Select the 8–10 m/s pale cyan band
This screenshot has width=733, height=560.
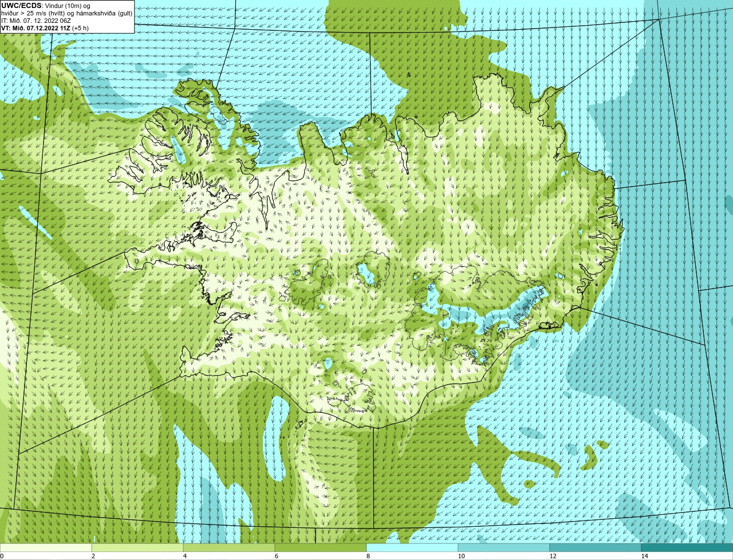point(412,547)
